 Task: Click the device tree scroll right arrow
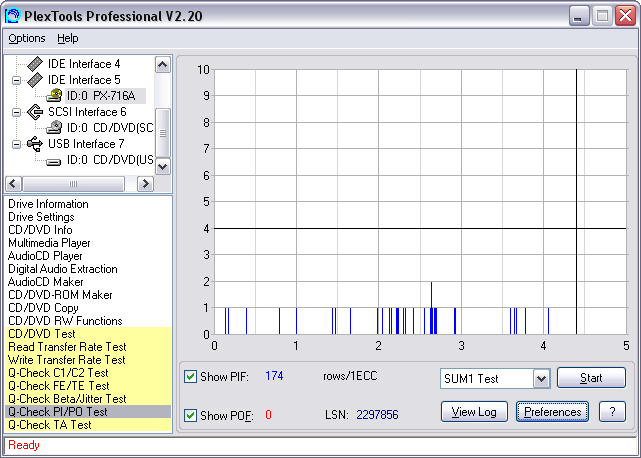pyautogui.click(x=145, y=184)
